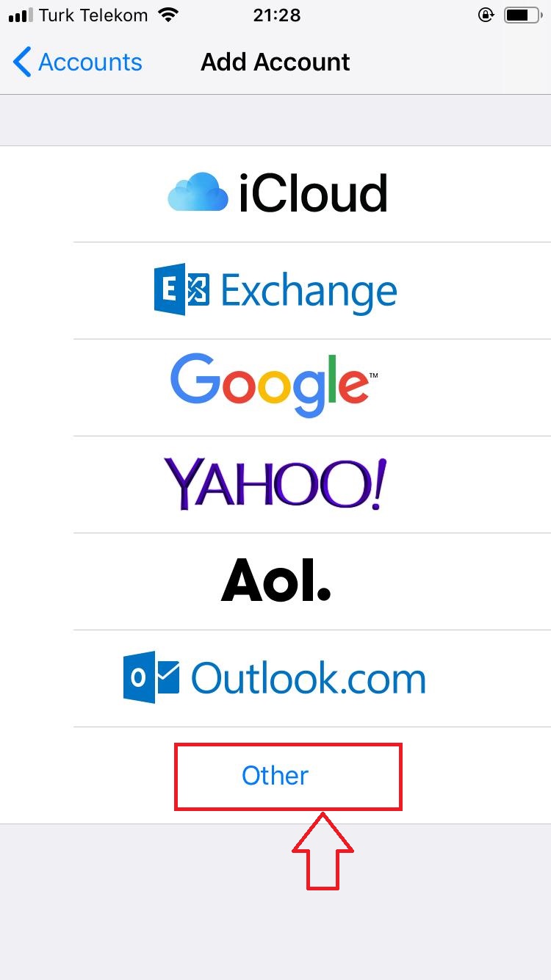Tap the Add Account title
Viewport: 551px width, 980px height.
(x=275, y=62)
